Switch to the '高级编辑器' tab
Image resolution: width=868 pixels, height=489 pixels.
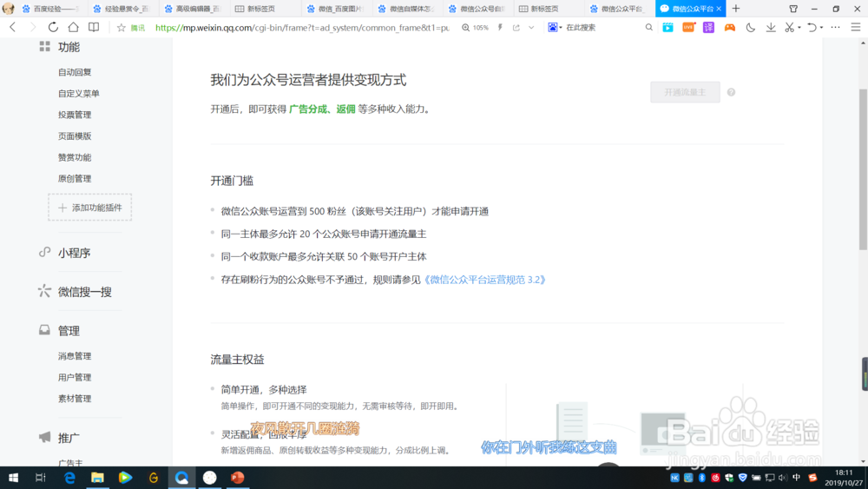(194, 9)
